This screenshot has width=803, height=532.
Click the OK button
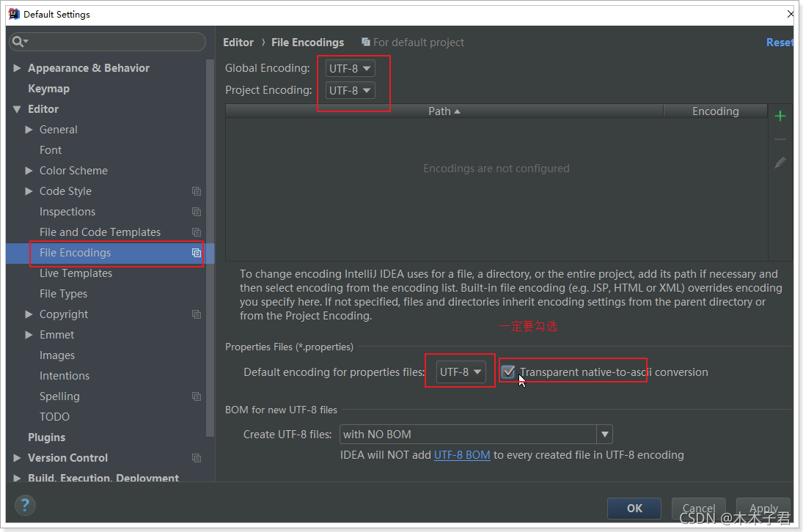point(634,508)
